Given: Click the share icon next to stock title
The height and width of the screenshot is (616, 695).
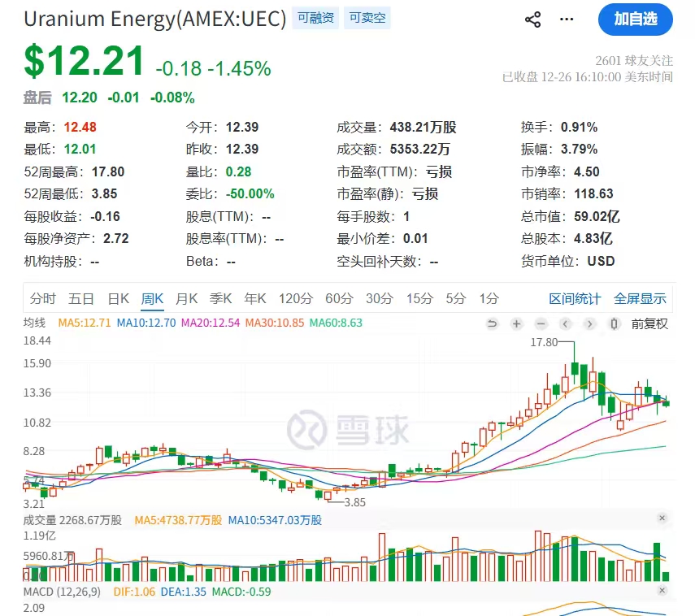Looking at the screenshot, I should click(x=532, y=20).
